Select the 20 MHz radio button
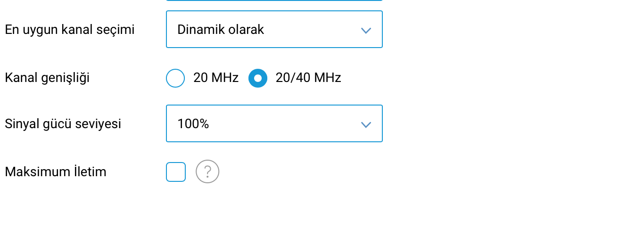The height and width of the screenshot is (228, 644). 175,78
